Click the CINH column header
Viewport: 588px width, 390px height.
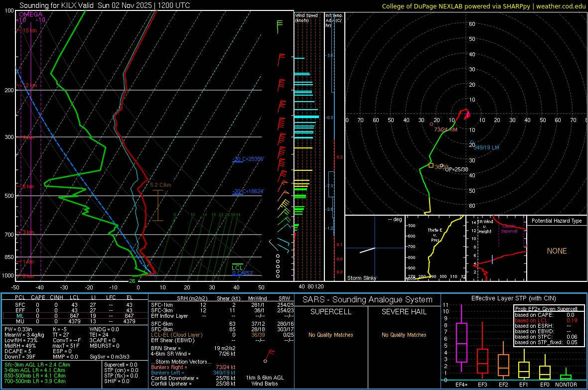point(57,297)
